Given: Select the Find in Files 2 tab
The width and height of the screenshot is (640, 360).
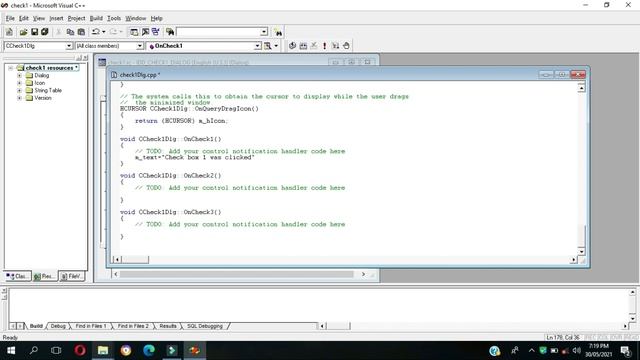Looking at the screenshot, I should coord(133,326).
